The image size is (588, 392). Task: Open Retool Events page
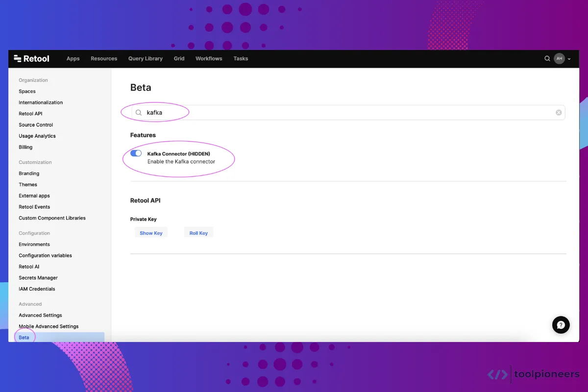click(34, 207)
